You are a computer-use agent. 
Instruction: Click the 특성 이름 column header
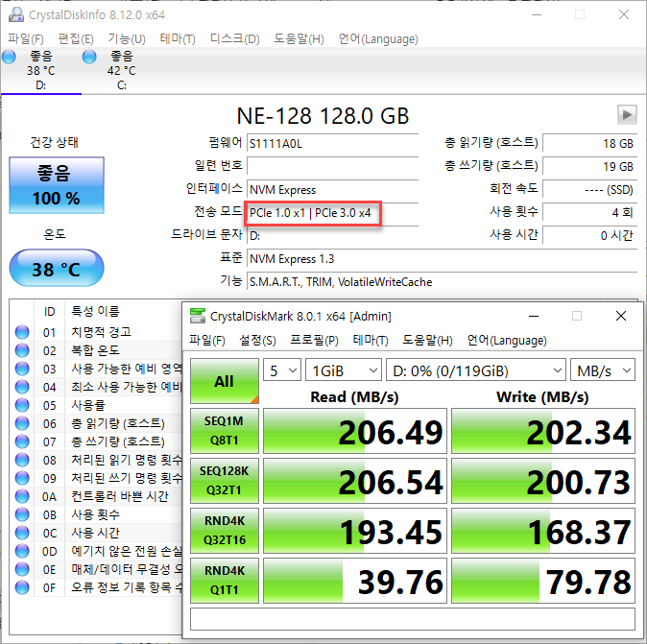click(x=95, y=311)
